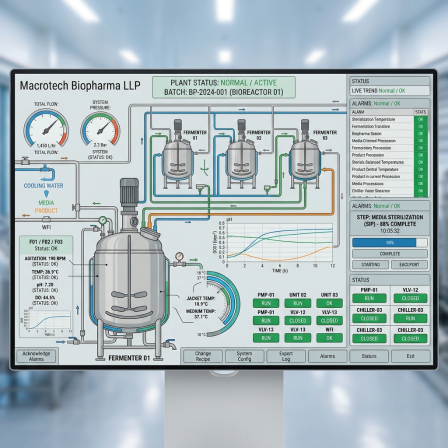This screenshot has width=448, height=448.
Task: Go to the Status screen
Action: tap(369, 356)
